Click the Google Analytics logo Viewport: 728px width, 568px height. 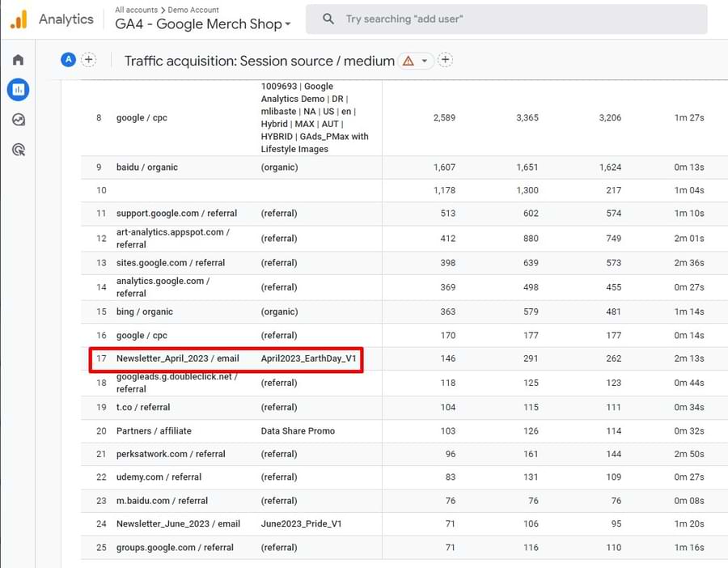coord(19,19)
